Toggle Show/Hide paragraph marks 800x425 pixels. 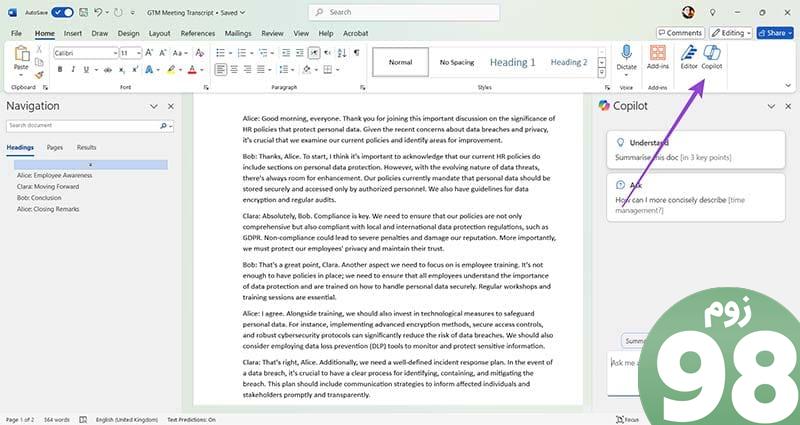coord(357,53)
